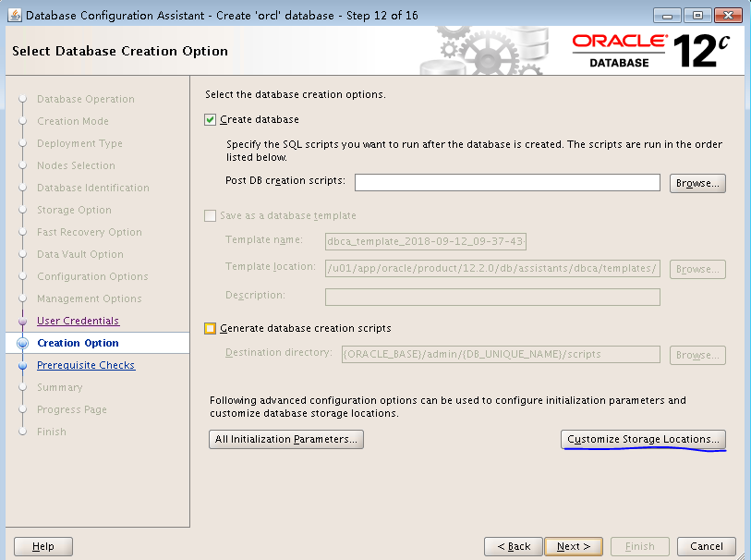
Task: Click the Destination directory field
Action: click(x=501, y=355)
